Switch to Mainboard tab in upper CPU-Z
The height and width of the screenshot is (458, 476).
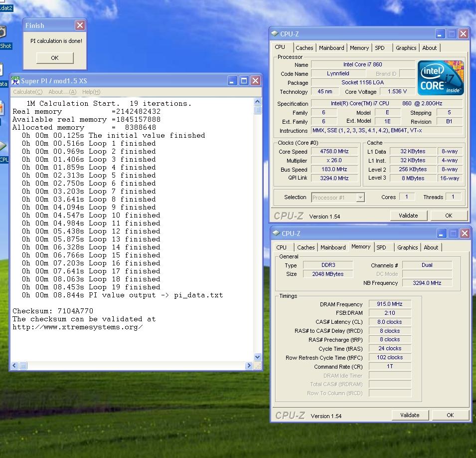tap(331, 48)
